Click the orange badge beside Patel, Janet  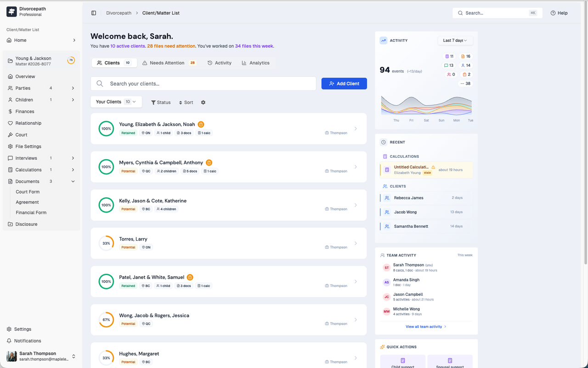point(190,277)
